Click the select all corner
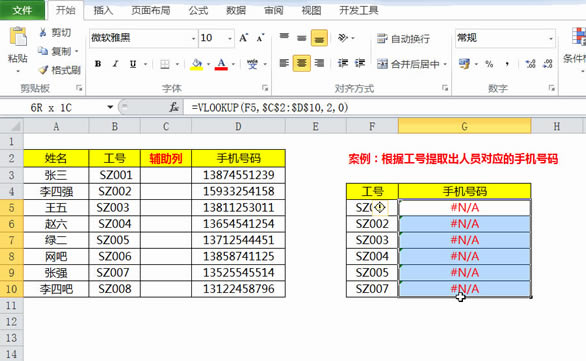 [x=12, y=126]
